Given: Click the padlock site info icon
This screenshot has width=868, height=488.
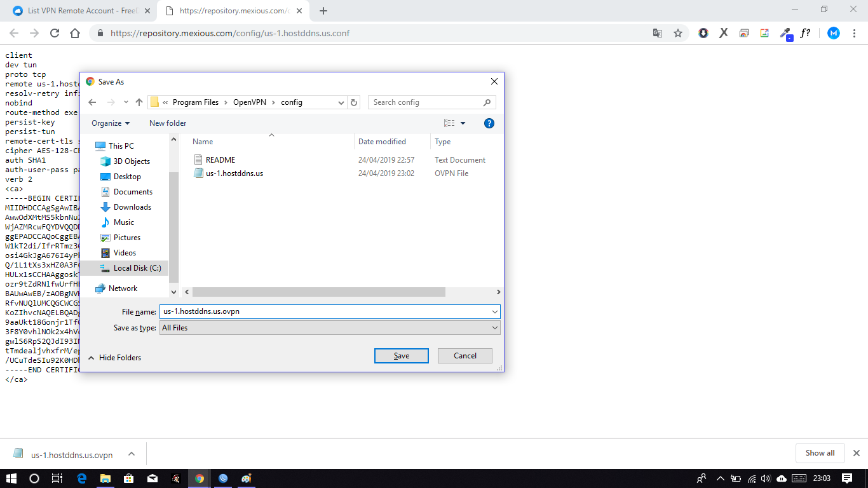Looking at the screenshot, I should [100, 34].
